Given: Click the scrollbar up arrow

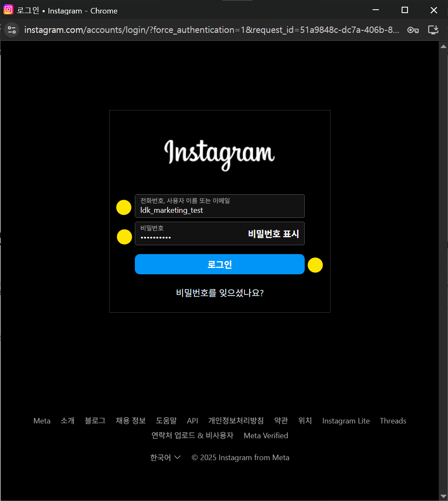Looking at the screenshot, I should click(x=443, y=46).
